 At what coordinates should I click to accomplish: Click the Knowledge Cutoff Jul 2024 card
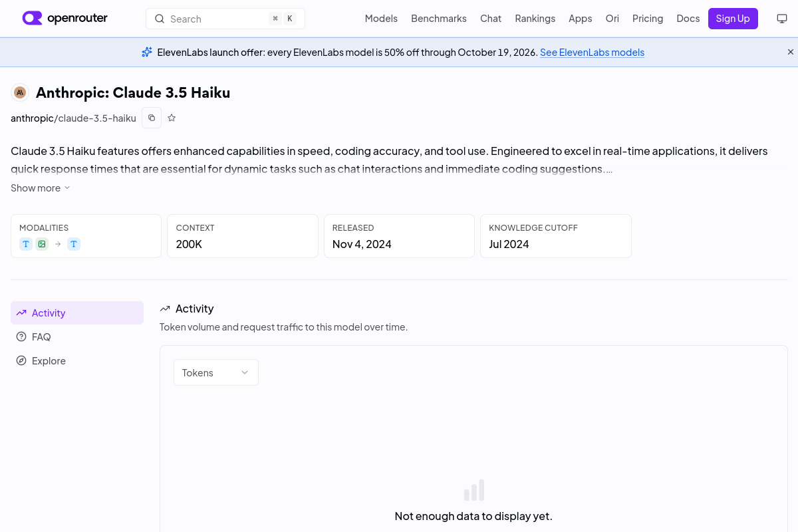[x=556, y=236]
